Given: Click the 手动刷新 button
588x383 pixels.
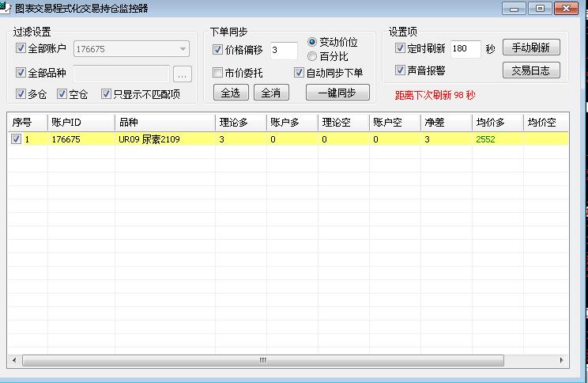Looking at the screenshot, I should (531, 47).
